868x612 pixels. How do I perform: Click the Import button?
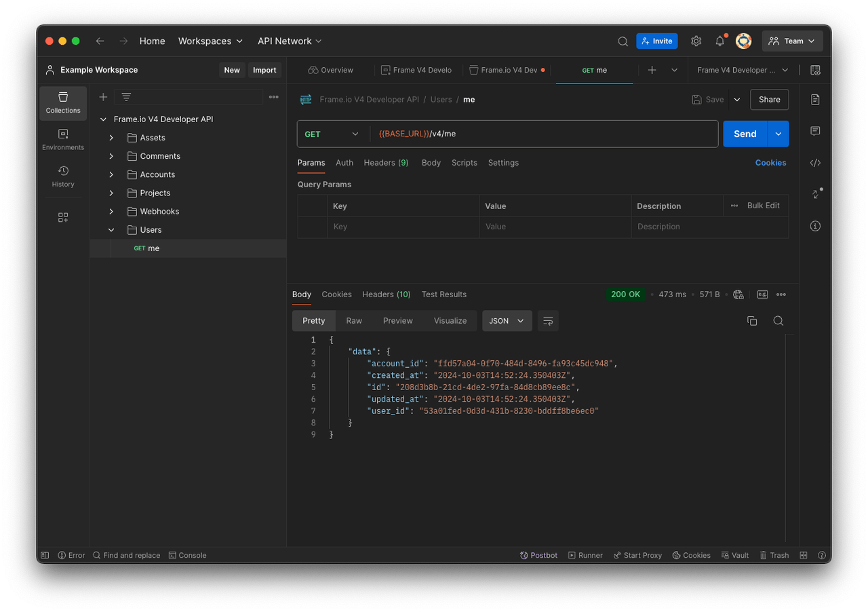tap(264, 70)
